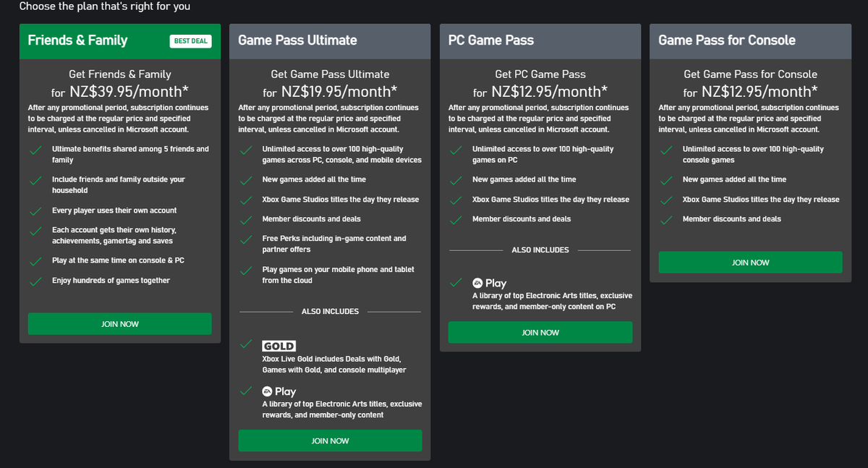Click checkmark beside Console 'Member discounts and deals'
This screenshot has width=868, height=468.
[666, 220]
